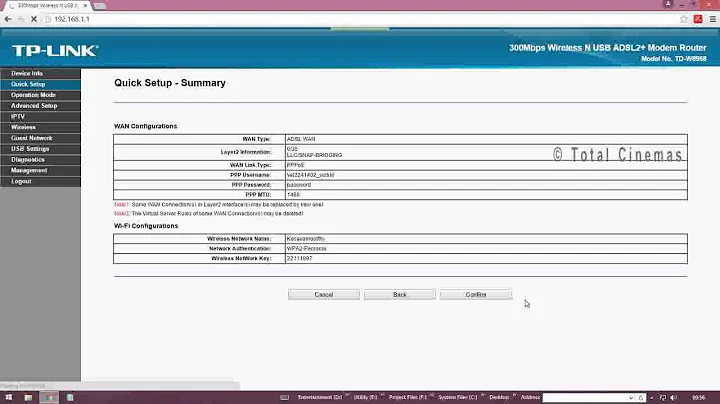Launch File Explorer from the taskbar
Screen dimensions: 720x404
coord(28,398)
